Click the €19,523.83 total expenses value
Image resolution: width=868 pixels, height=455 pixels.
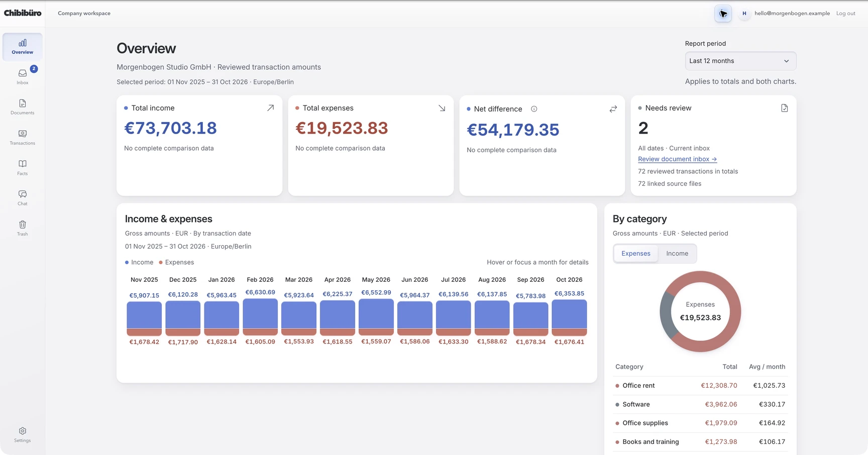pyautogui.click(x=342, y=128)
